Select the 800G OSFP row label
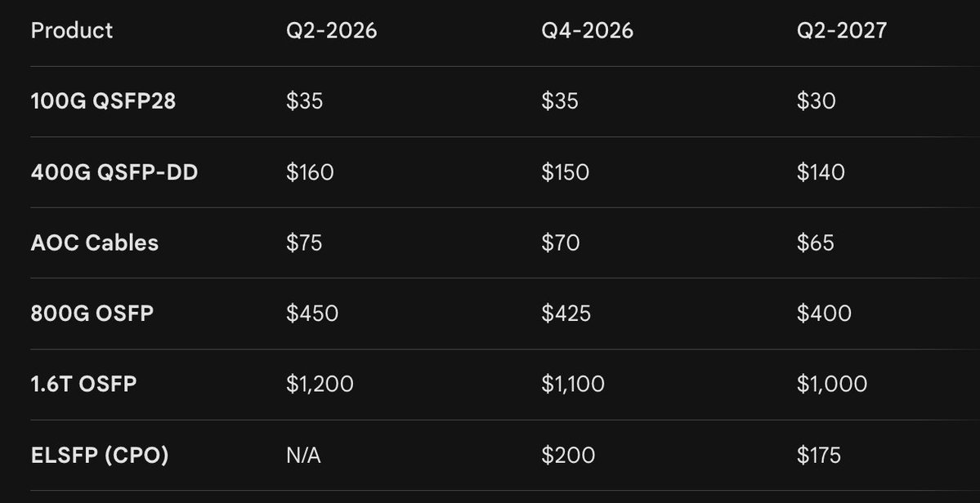 point(92,314)
